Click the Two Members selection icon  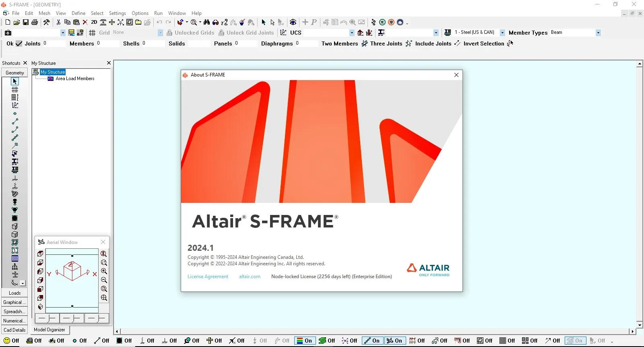coord(364,43)
